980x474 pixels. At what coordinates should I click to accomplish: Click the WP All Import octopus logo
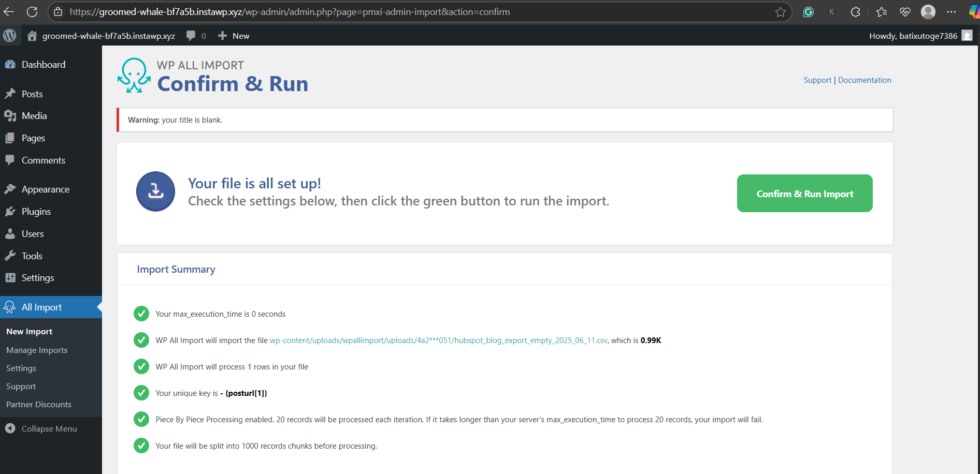[134, 76]
